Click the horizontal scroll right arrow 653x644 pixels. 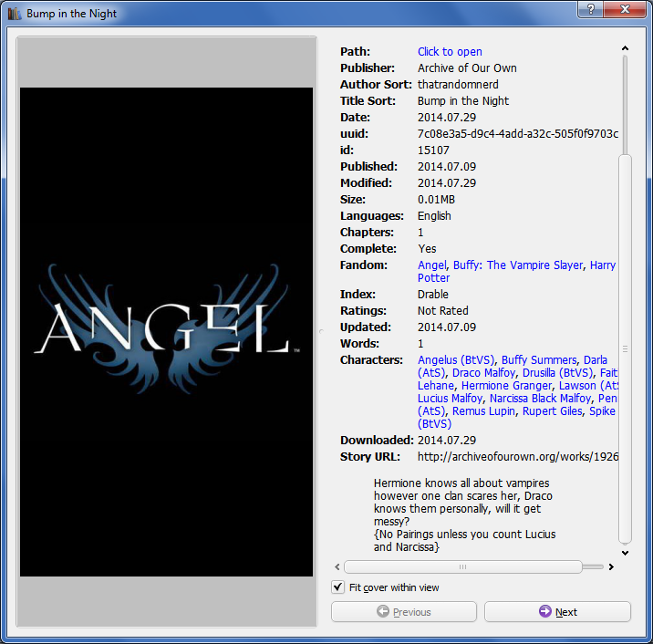click(x=611, y=566)
